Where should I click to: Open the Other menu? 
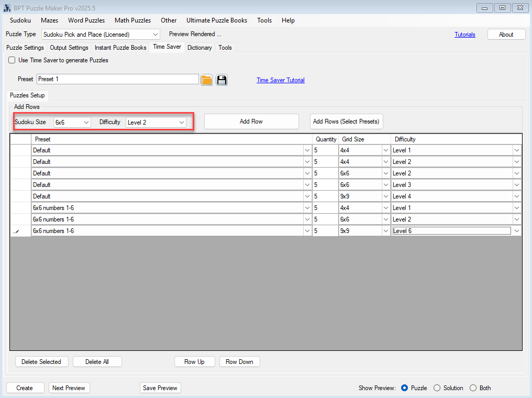pos(169,20)
